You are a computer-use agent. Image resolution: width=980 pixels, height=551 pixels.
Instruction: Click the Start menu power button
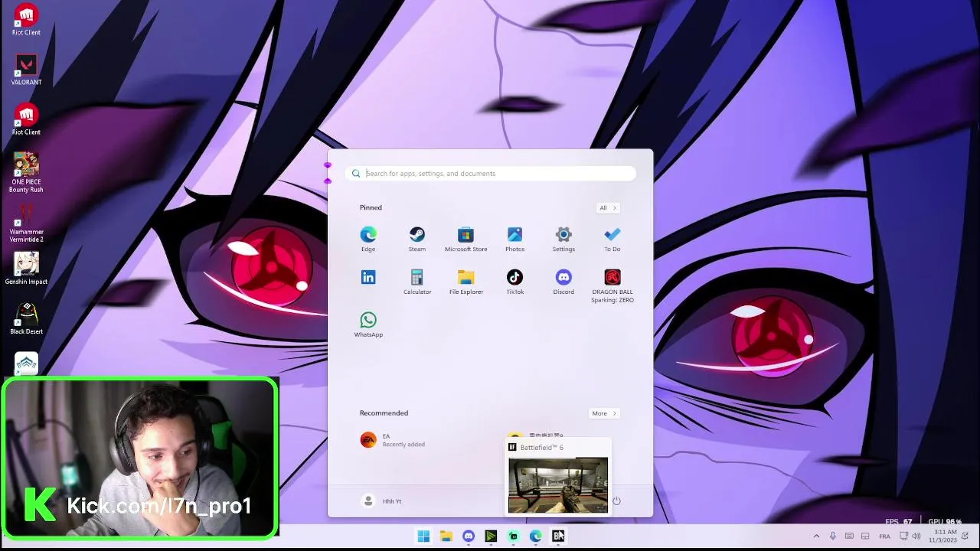616,501
